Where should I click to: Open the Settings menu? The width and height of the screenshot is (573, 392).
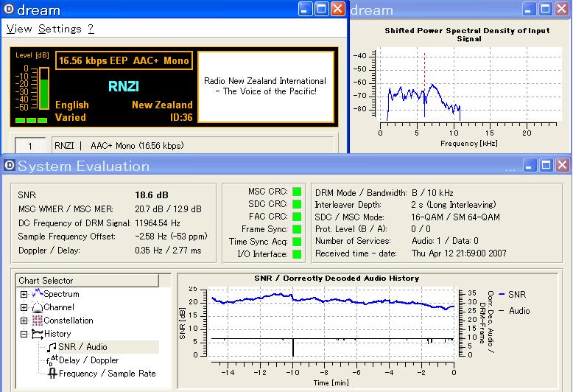[x=60, y=29]
